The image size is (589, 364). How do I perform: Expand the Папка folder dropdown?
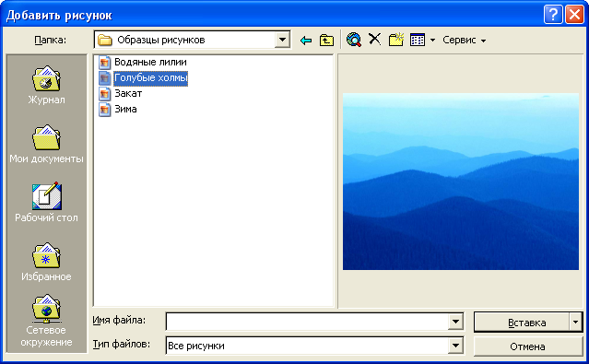282,40
